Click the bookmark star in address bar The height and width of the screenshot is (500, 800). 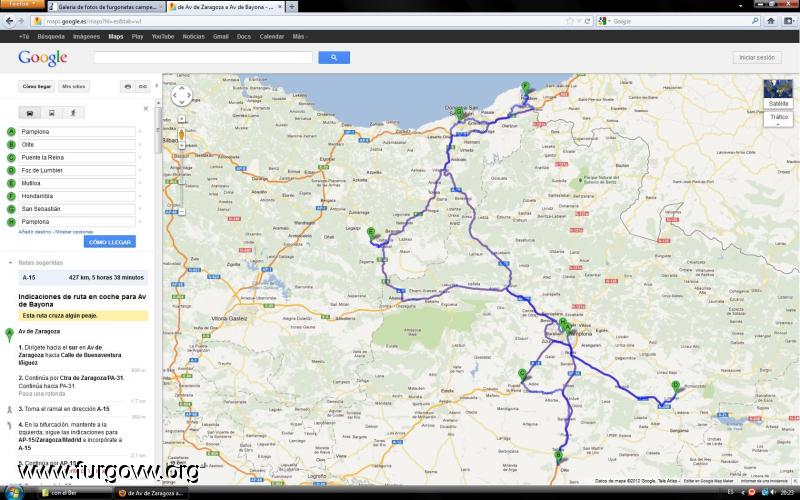pos(570,21)
